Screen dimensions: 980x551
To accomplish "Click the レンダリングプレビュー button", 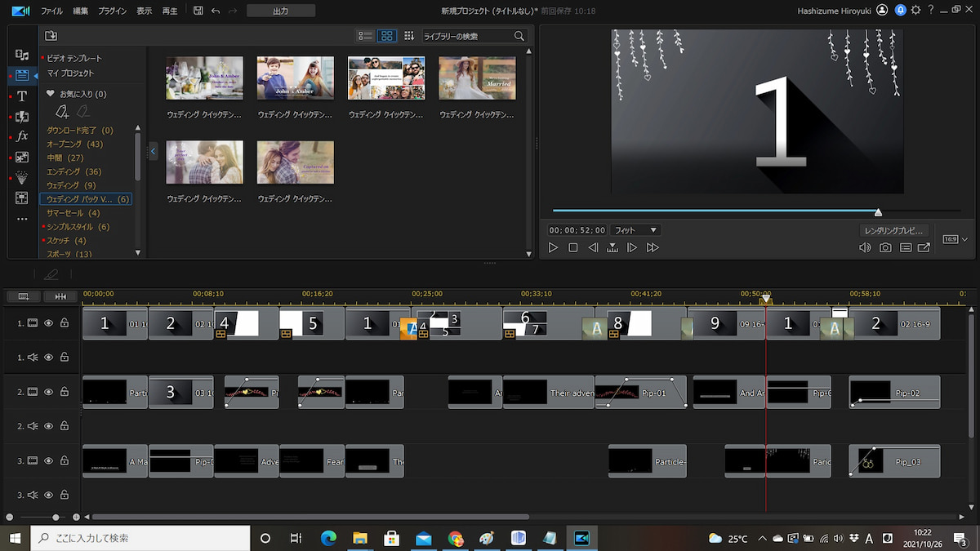I will [x=893, y=231].
